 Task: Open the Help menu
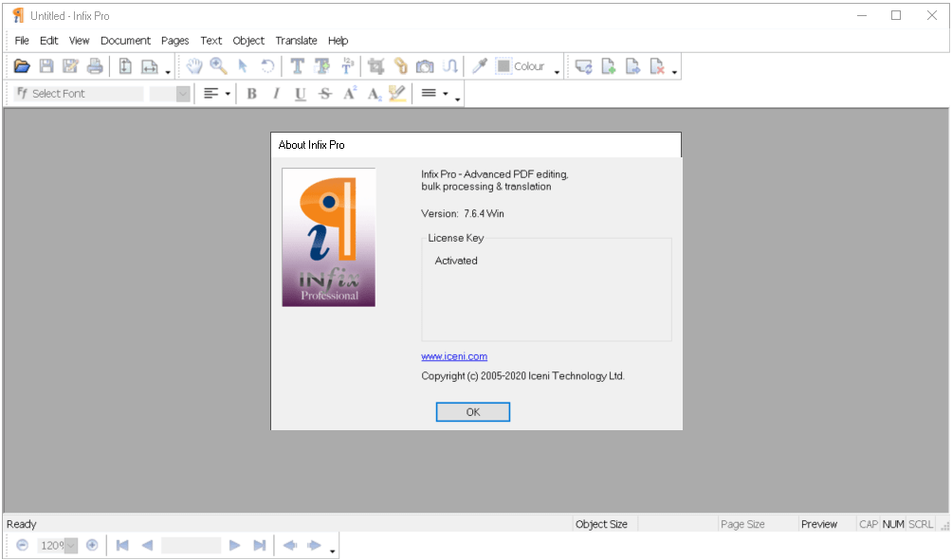[x=339, y=41]
